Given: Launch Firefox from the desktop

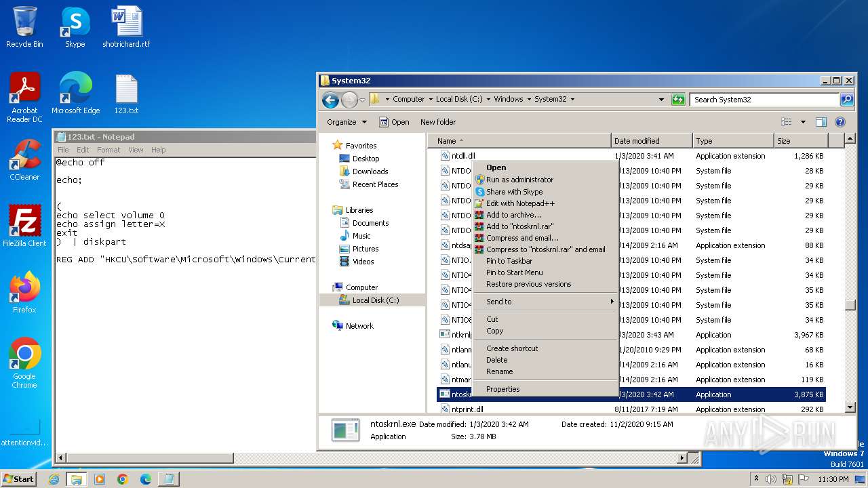Looking at the screenshot, I should pyautogui.click(x=24, y=293).
